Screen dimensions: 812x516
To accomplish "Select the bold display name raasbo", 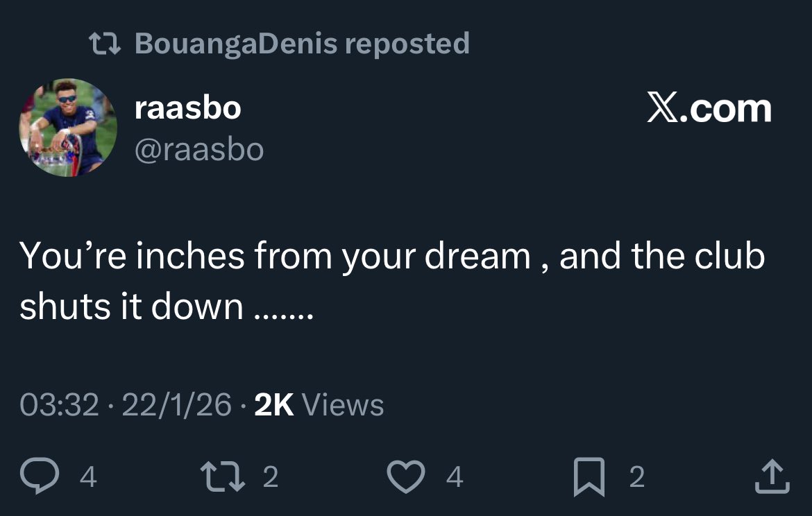I will point(187,108).
